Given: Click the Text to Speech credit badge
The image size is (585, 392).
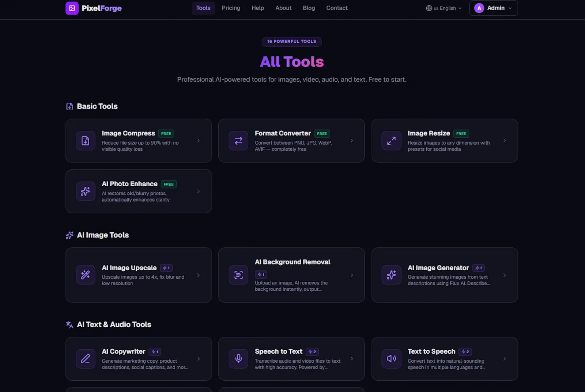Looking at the screenshot, I should click(x=465, y=352).
